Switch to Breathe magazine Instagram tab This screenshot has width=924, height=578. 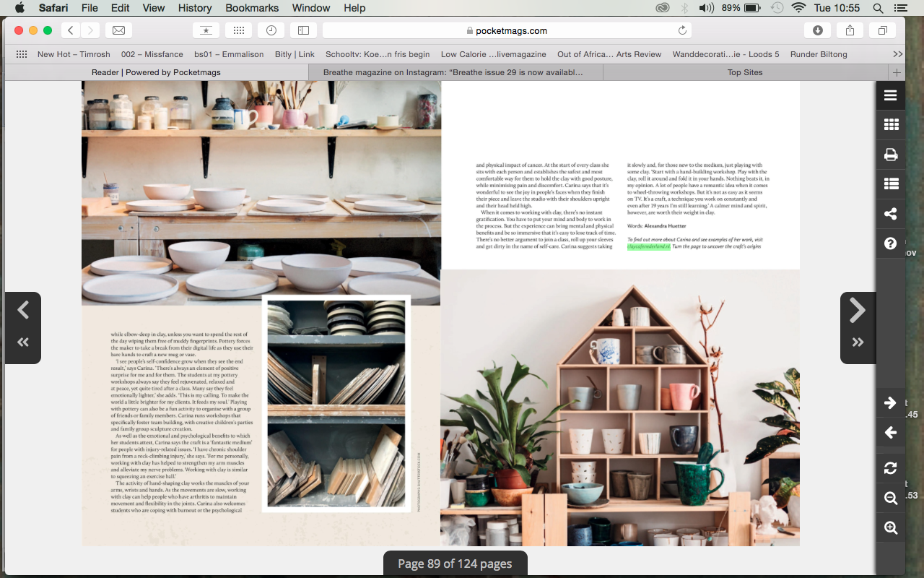(456, 72)
